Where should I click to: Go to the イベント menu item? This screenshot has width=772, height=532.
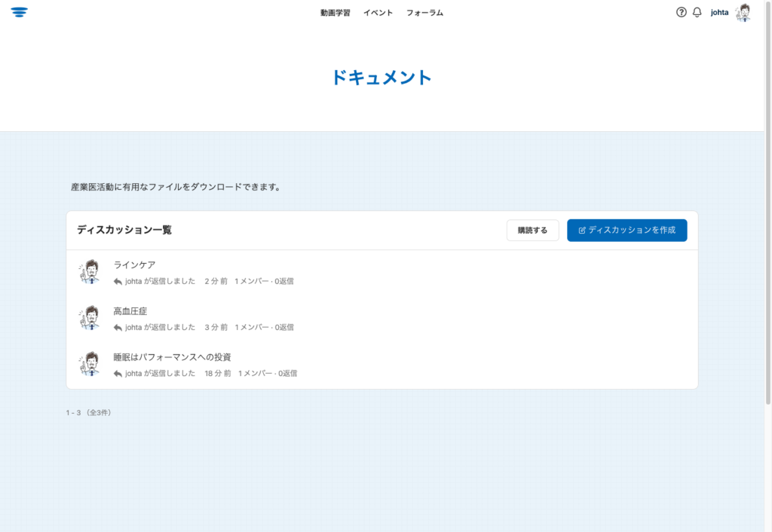(378, 13)
